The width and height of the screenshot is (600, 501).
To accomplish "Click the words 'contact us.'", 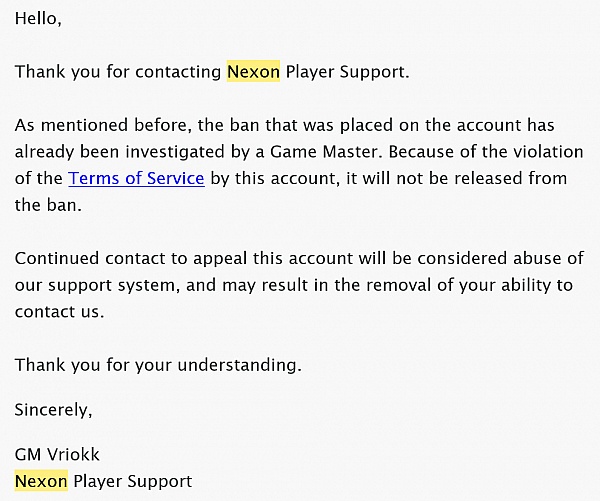I will click(59, 312).
